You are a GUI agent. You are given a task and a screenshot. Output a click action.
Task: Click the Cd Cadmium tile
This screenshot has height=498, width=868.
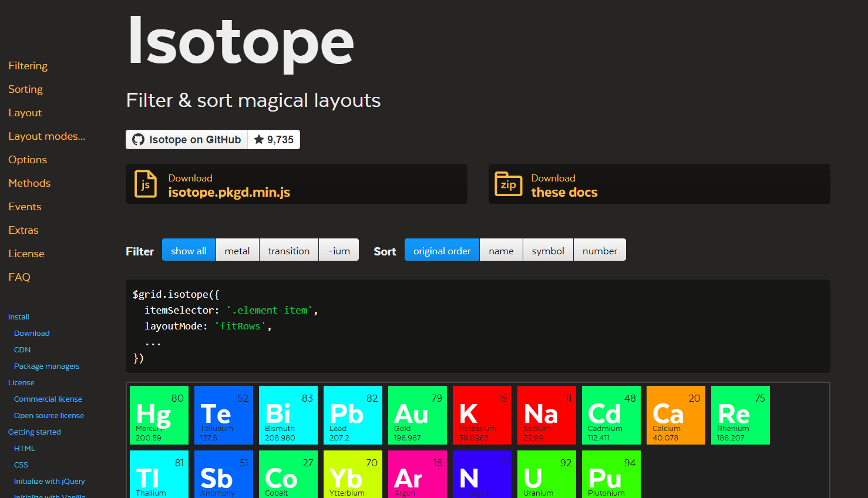coord(611,415)
